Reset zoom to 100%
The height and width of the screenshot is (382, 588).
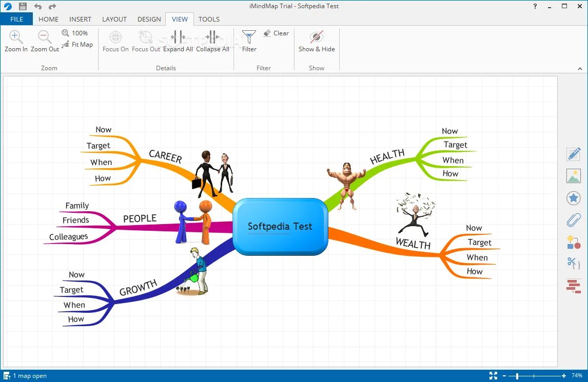74,33
